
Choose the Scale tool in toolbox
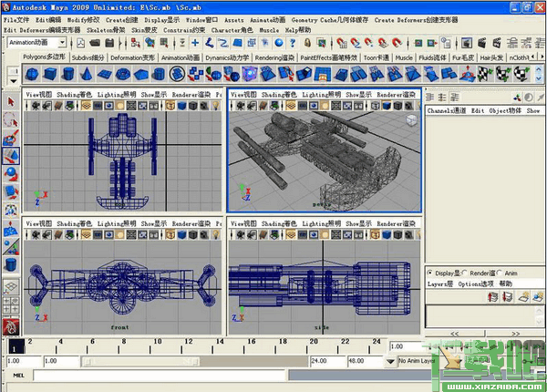[x=11, y=192]
